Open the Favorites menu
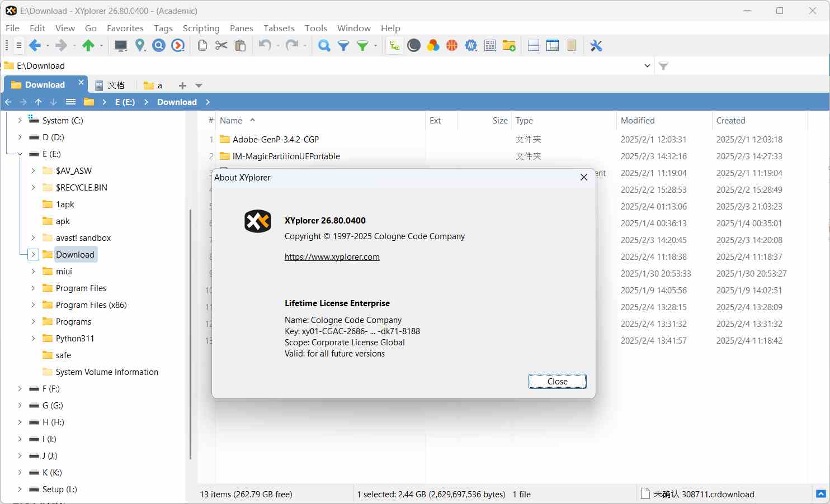This screenshot has height=504, width=830. (125, 28)
